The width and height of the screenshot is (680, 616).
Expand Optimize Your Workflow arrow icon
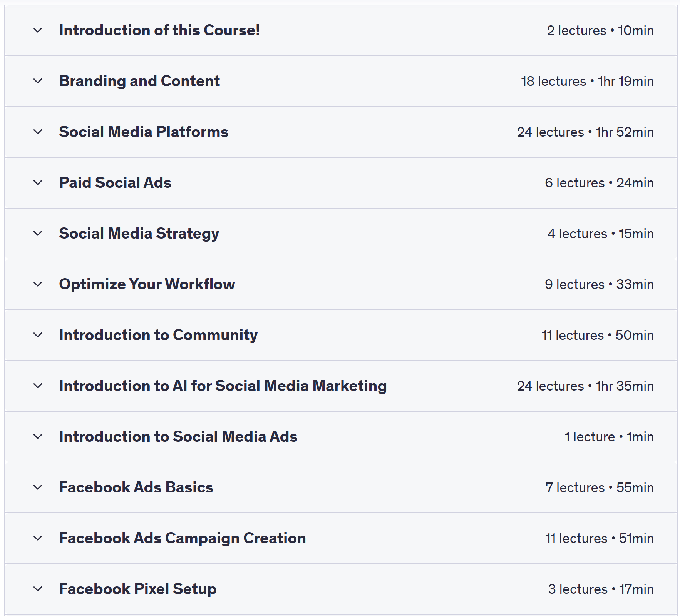point(38,284)
